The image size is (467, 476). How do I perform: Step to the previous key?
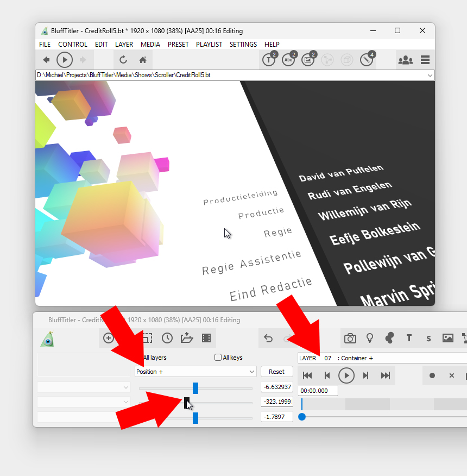point(327,375)
